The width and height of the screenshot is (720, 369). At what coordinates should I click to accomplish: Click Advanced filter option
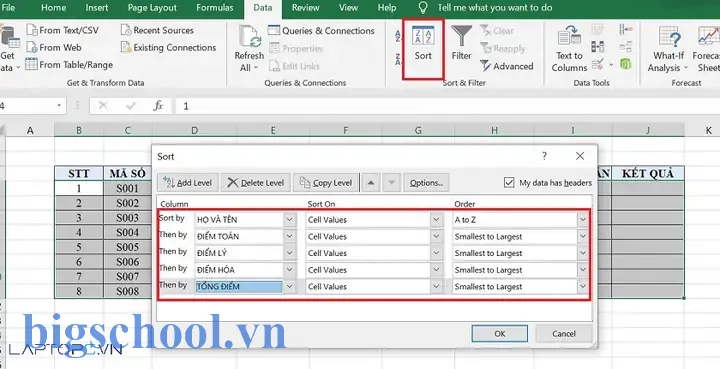tap(507, 66)
